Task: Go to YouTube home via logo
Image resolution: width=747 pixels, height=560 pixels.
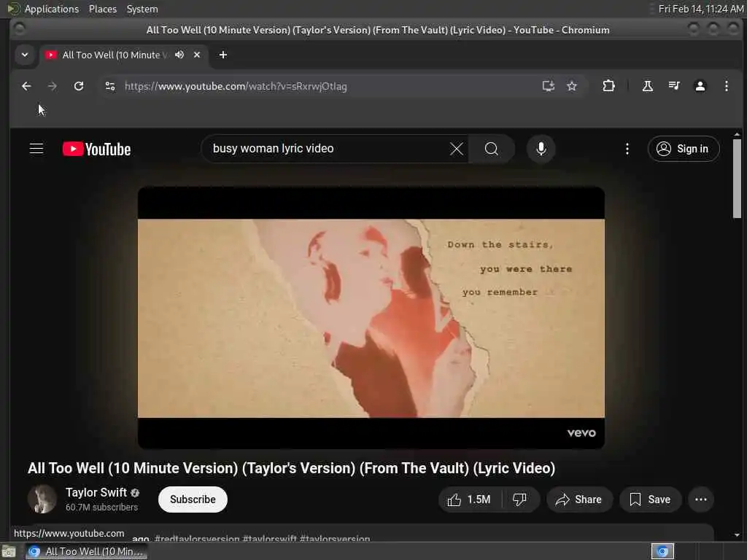Action: [x=97, y=149]
